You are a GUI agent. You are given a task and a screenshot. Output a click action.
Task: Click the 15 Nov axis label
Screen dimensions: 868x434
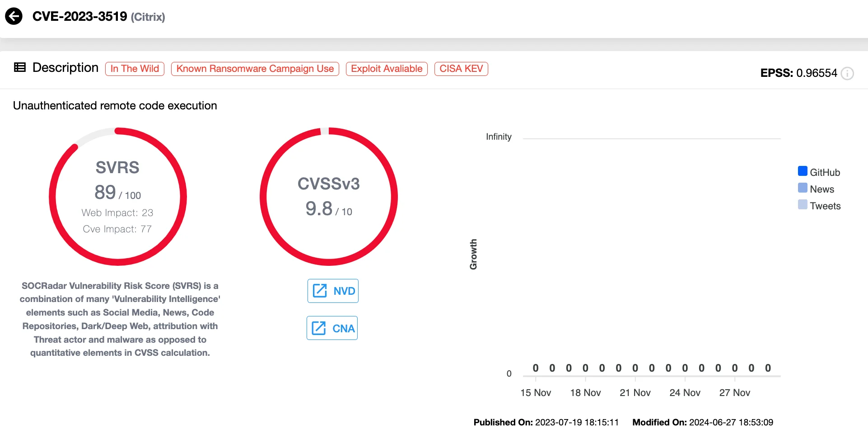point(536,393)
